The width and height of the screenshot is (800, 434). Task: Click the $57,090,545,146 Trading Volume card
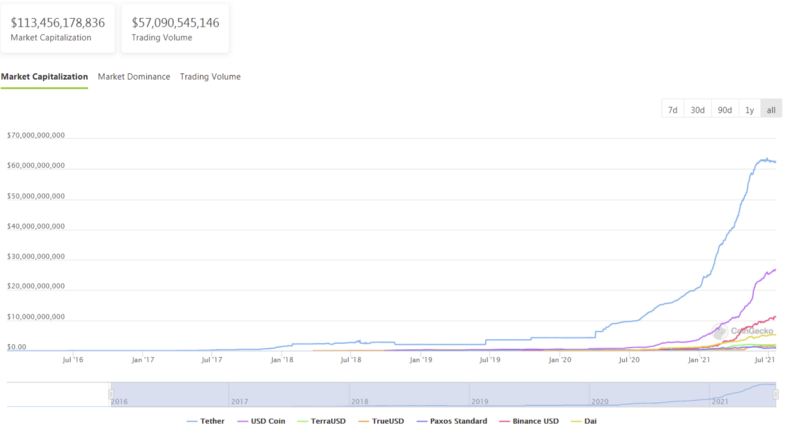click(x=176, y=29)
